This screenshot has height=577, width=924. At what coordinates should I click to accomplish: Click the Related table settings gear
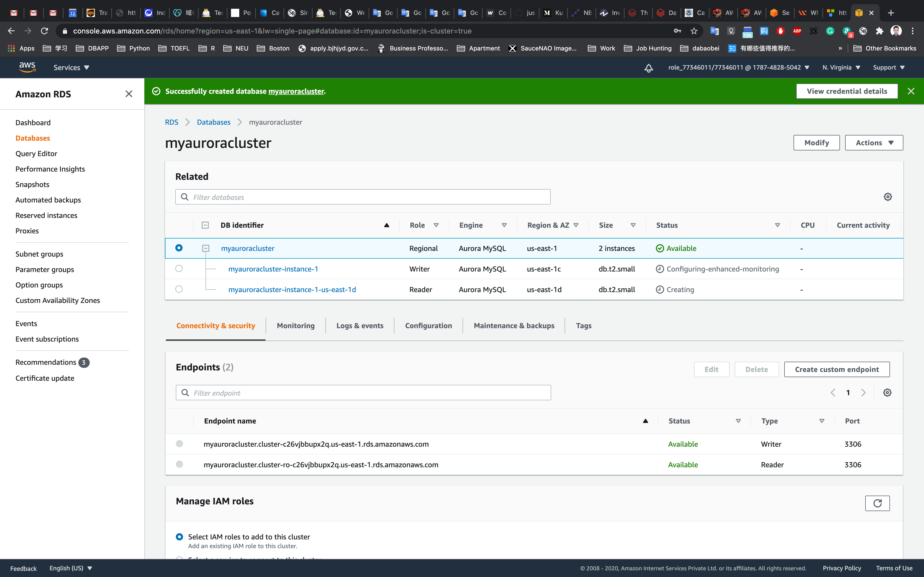click(888, 197)
